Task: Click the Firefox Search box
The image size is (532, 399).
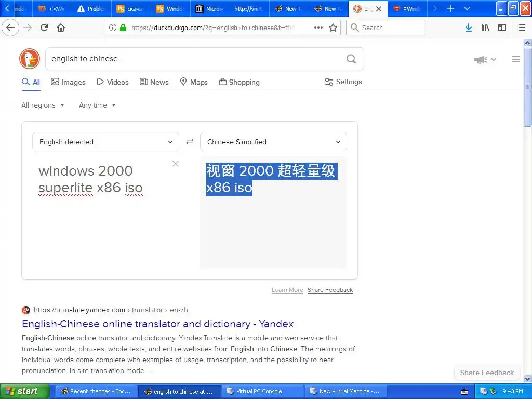Action: pyautogui.click(x=386, y=28)
